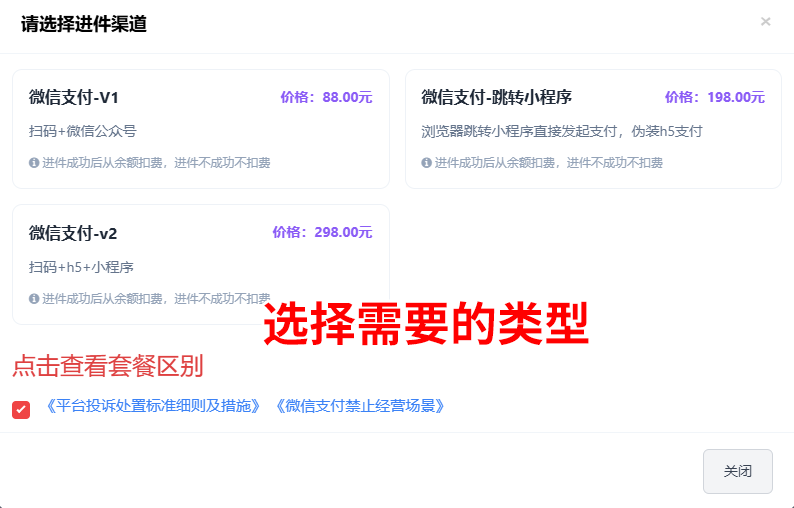The width and height of the screenshot is (794, 508).
Task: Click 点击查看套餐区别 to compare packages
Action: (x=107, y=366)
